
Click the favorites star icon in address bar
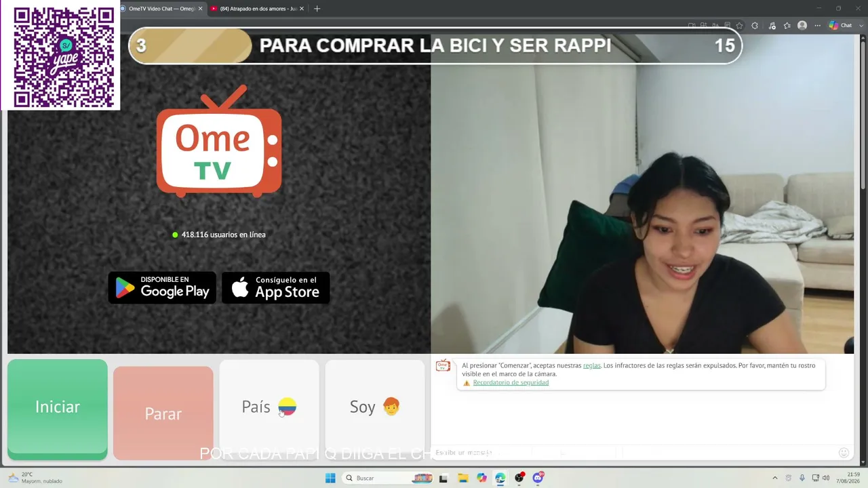(739, 26)
